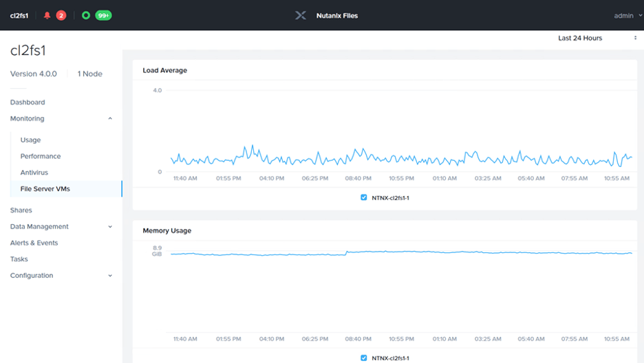Open the Usage monitoring page

coord(30,140)
